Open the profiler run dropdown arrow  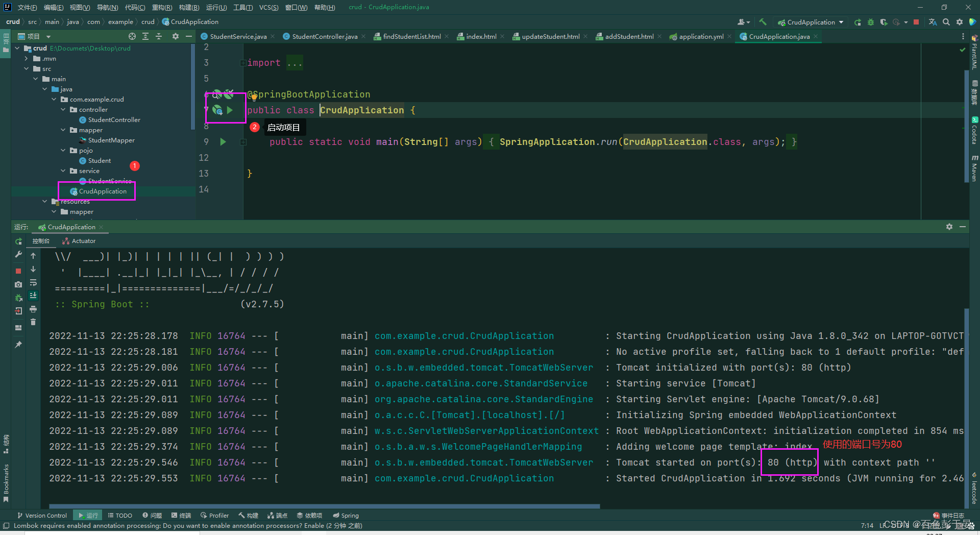(906, 22)
